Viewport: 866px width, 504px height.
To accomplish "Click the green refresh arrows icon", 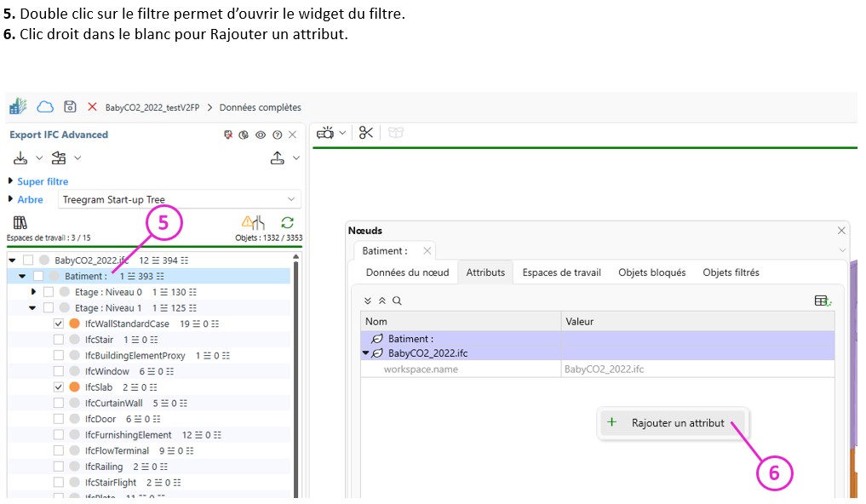I will pos(288,222).
